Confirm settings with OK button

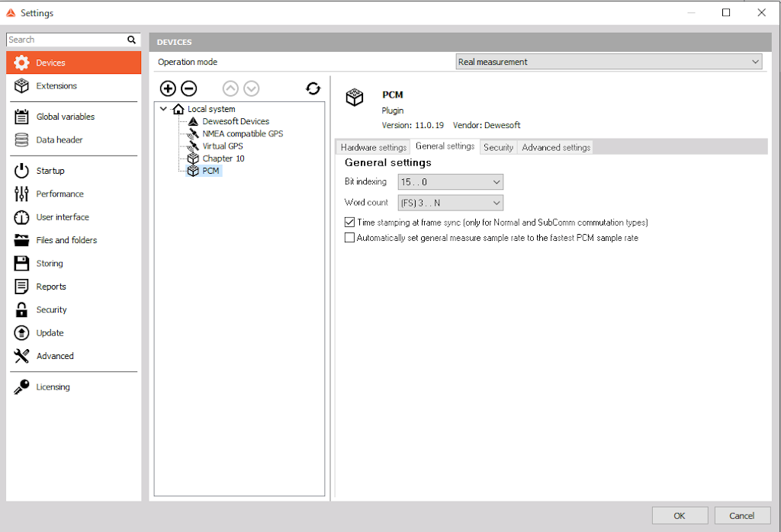(x=680, y=515)
